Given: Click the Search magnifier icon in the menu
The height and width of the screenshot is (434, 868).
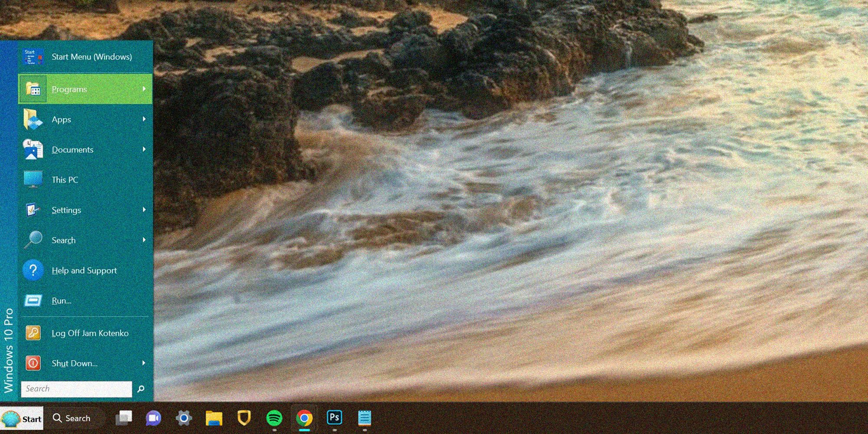Looking at the screenshot, I should [33, 240].
